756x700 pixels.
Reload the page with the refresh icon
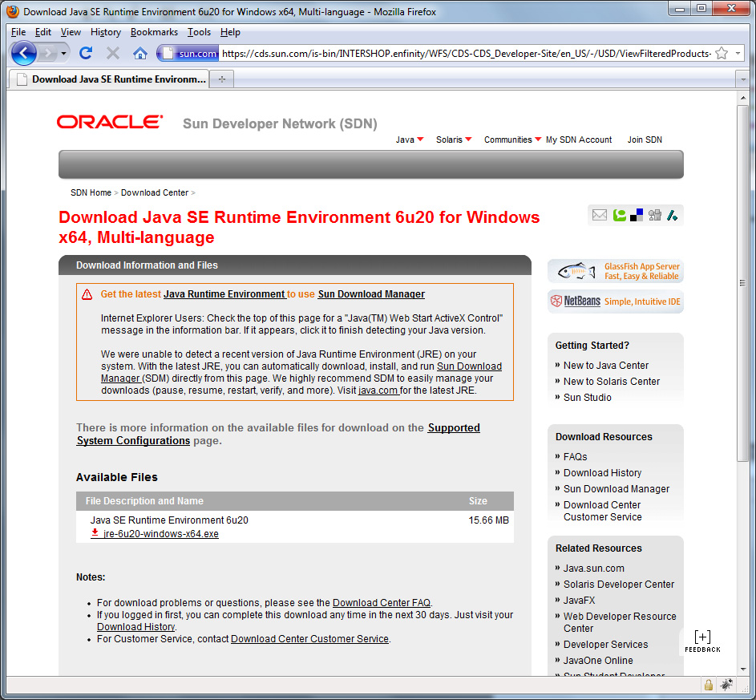point(86,53)
